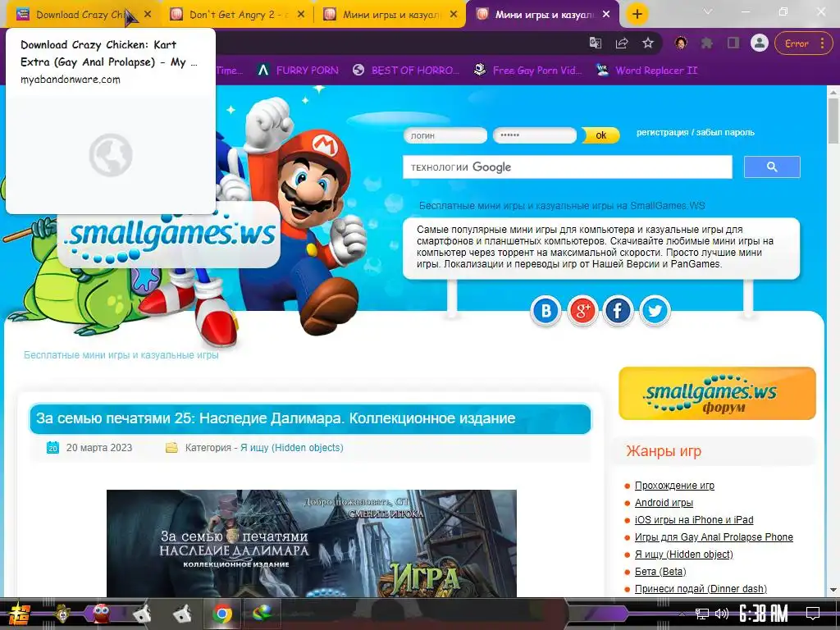Click the share page icon
840x630 pixels.
622,43
